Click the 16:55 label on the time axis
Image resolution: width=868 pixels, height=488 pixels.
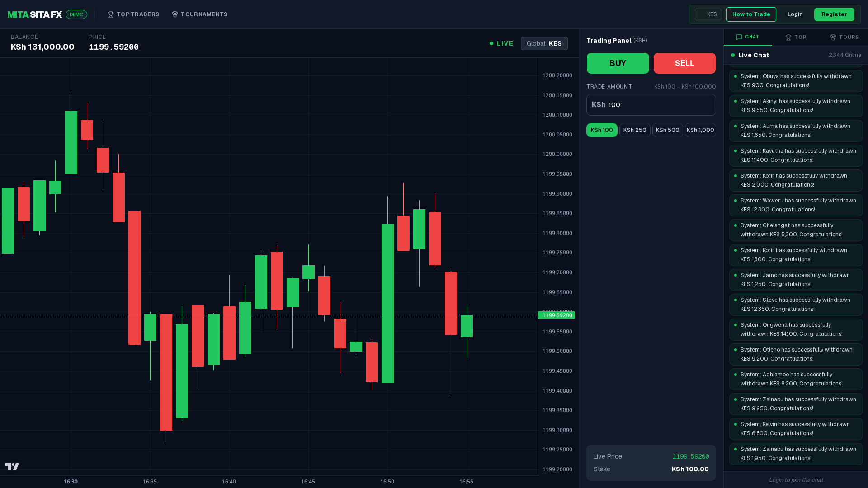pyautogui.click(x=466, y=482)
